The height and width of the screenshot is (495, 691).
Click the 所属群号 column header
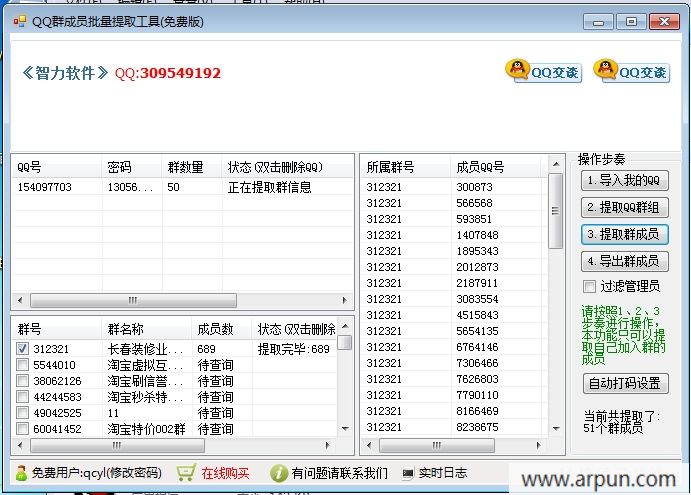tap(406, 167)
